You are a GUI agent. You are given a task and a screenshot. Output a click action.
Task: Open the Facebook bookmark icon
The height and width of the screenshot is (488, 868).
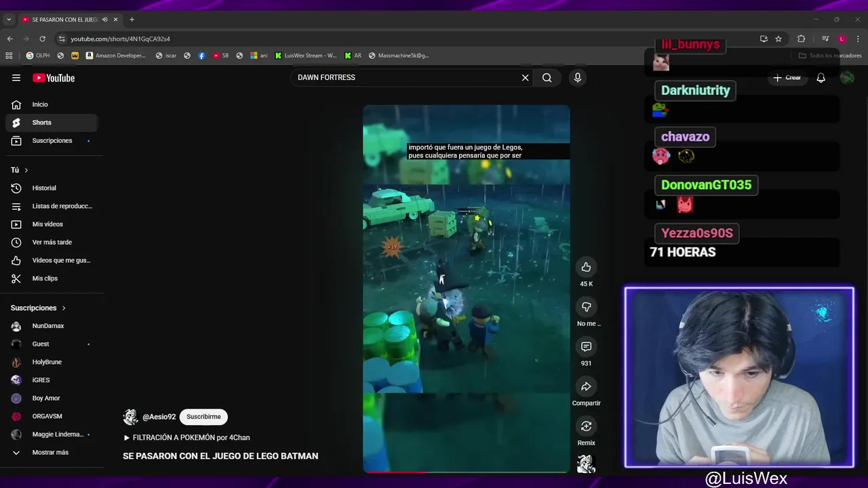[201, 56]
